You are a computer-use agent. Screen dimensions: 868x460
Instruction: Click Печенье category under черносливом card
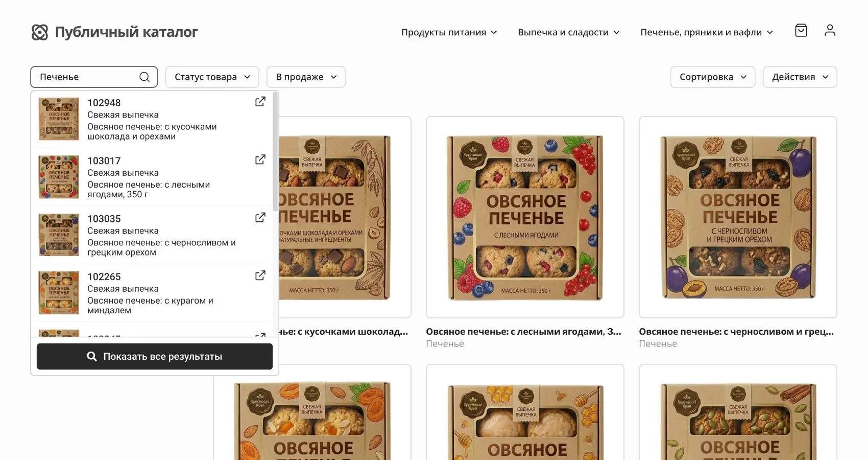(658, 343)
